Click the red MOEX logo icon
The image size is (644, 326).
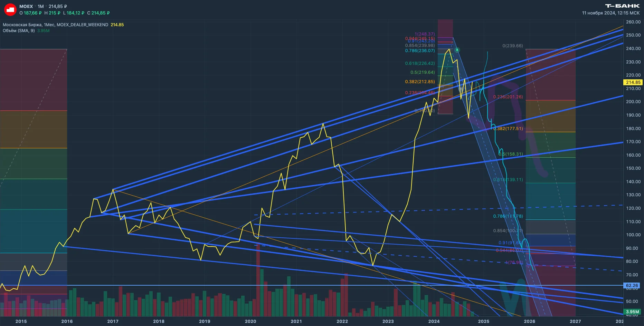click(10, 10)
